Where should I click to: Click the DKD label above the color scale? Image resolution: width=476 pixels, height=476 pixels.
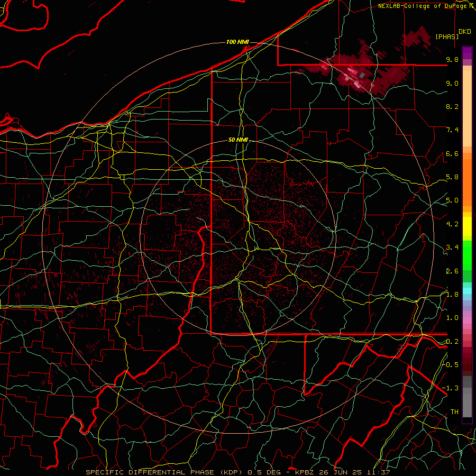[x=465, y=32]
